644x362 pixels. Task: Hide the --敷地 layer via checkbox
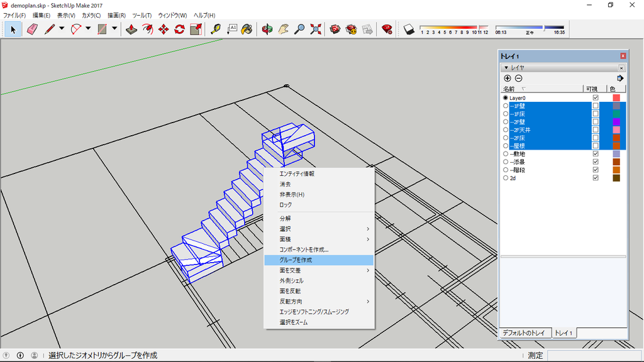(596, 154)
